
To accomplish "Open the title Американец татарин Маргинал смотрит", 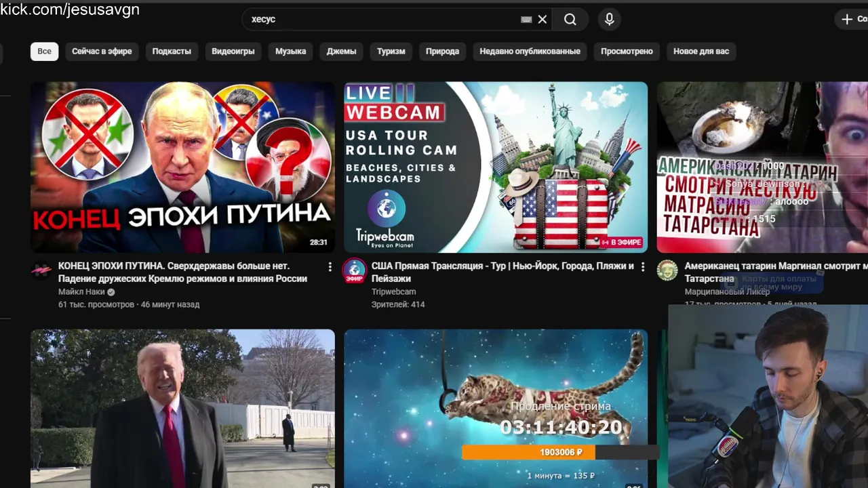I will pos(776,272).
